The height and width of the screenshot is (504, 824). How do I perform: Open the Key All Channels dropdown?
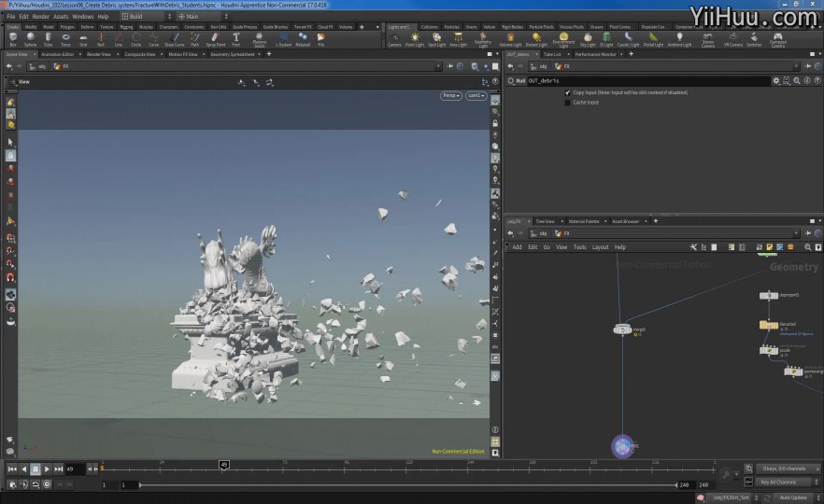click(x=788, y=482)
